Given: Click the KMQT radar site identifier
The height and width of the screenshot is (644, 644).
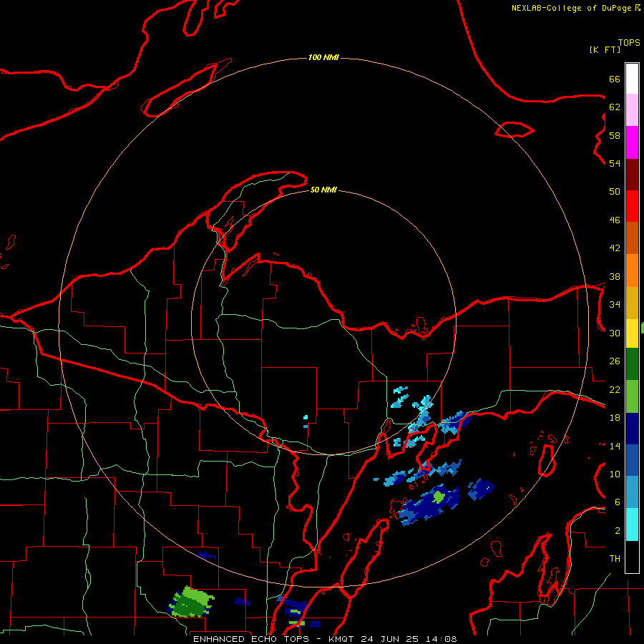Looking at the screenshot, I should (x=343, y=639).
